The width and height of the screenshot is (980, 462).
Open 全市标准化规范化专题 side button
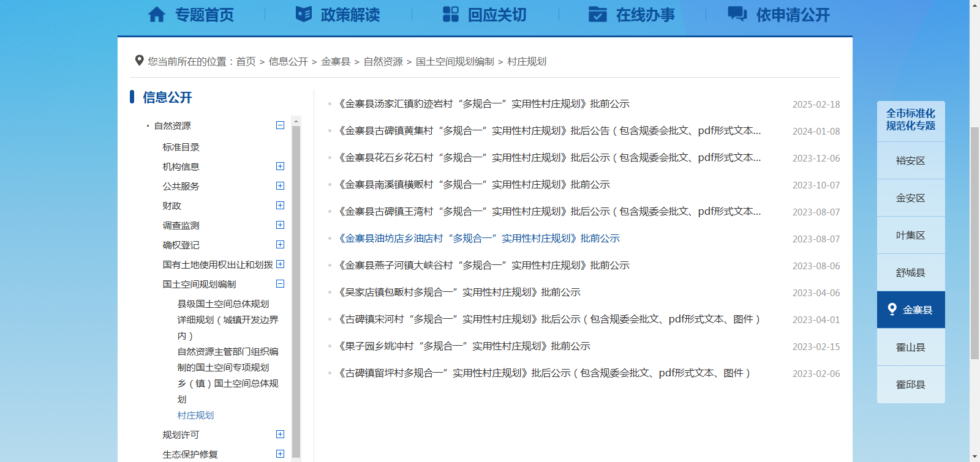coord(910,120)
